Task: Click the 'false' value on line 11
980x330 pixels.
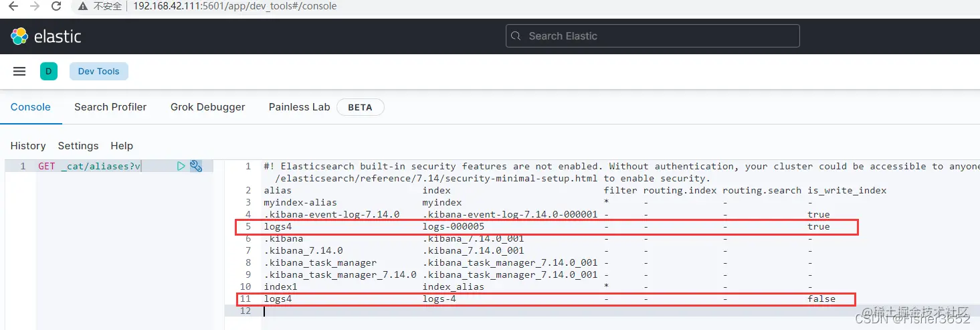Action: (x=821, y=299)
